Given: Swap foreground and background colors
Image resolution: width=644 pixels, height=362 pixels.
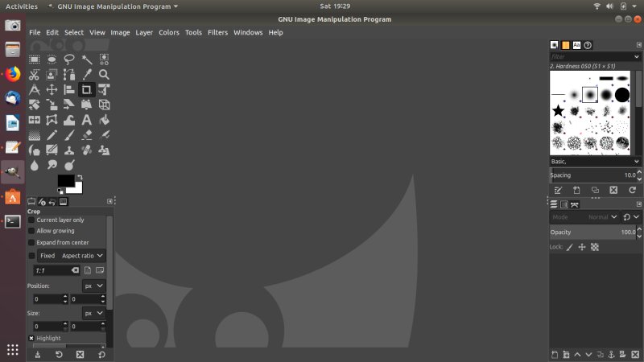Looking at the screenshot, I should click(80, 177).
